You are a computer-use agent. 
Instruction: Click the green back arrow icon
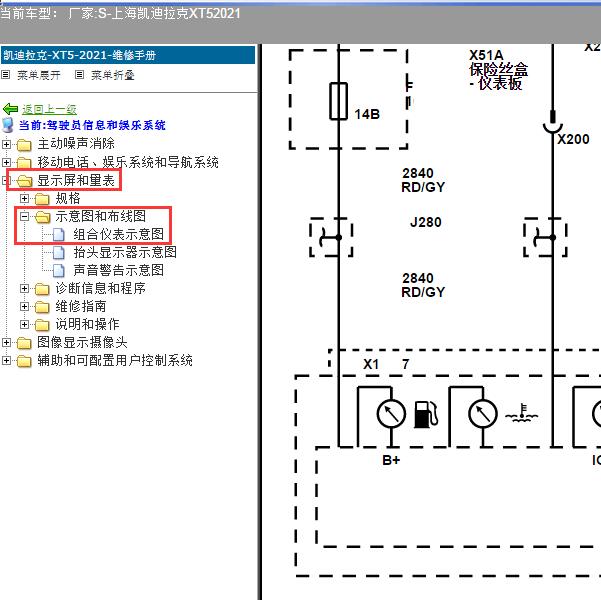[x=10, y=109]
